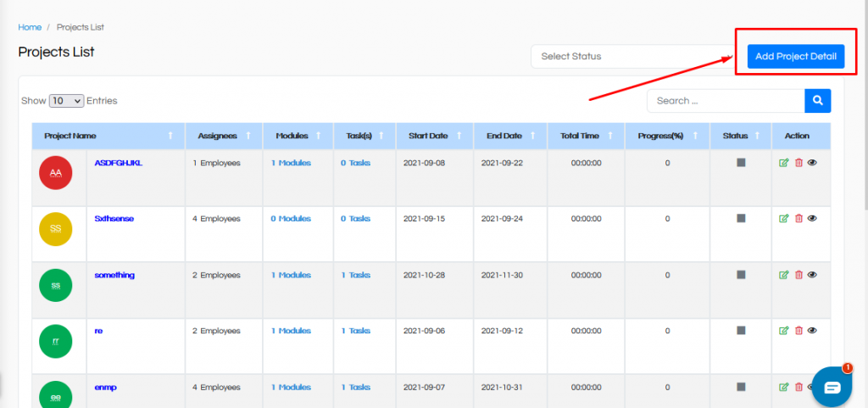
Task: Delete the something project
Action: [798, 275]
